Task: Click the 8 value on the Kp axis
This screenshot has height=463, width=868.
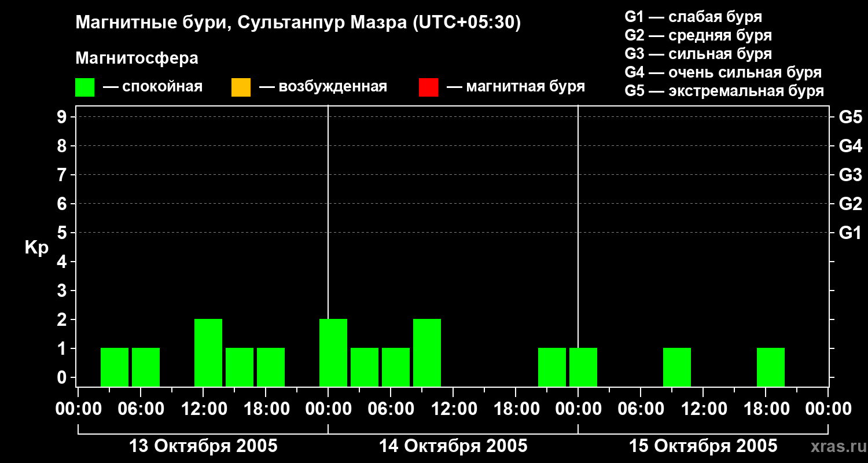Action: 63,146
